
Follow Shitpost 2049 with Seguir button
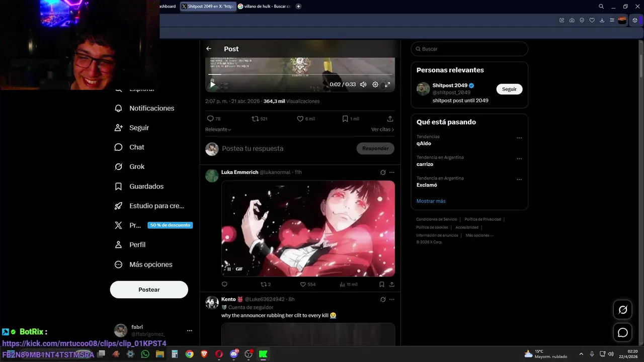(x=509, y=89)
